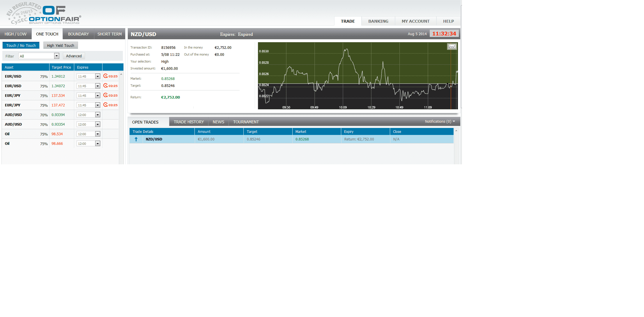Click the countdown timer icon beside EUR/JPY 137.534
This screenshot has width=644, height=317.
point(106,95)
